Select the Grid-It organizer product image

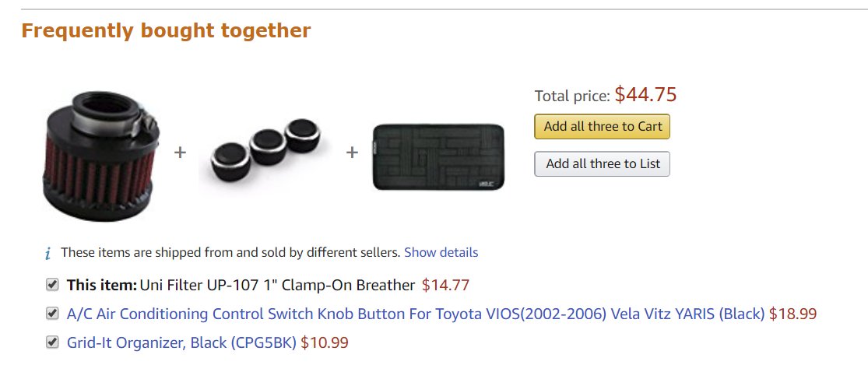point(438,156)
